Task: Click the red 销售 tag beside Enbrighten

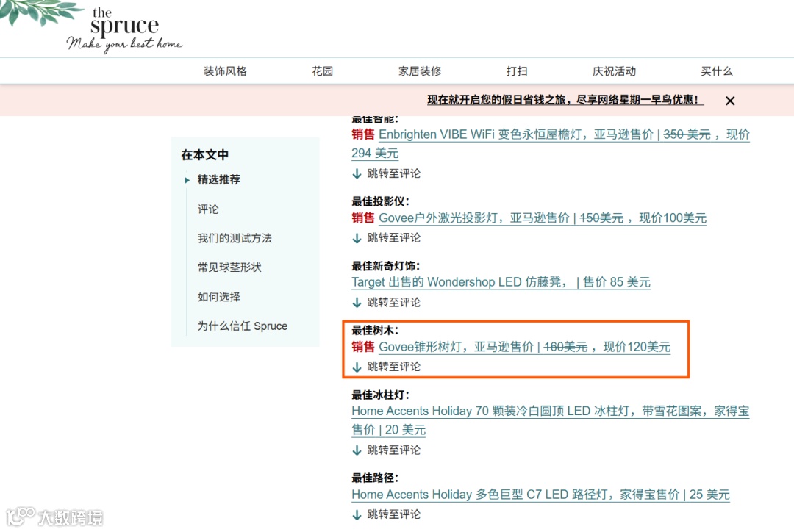Action: point(363,134)
